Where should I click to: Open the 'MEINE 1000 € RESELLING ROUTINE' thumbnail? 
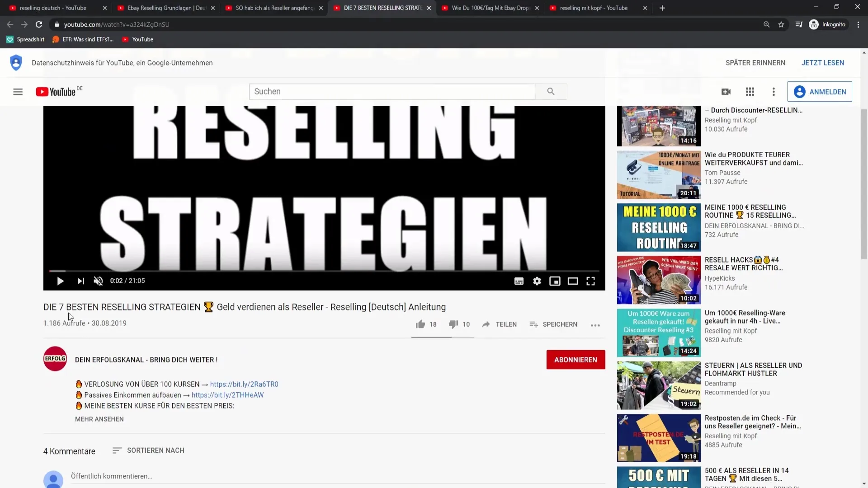659,227
